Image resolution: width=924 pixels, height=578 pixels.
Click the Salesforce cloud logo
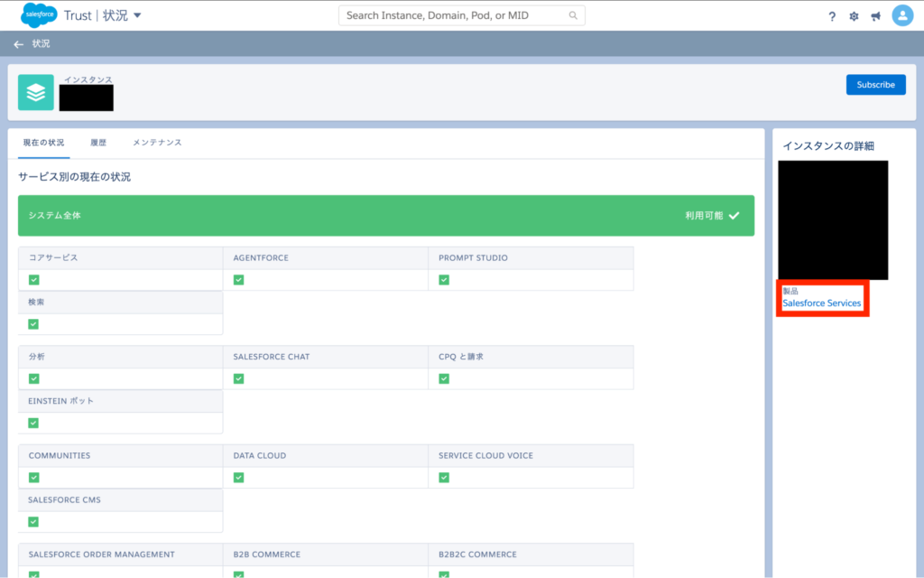pos(39,15)
